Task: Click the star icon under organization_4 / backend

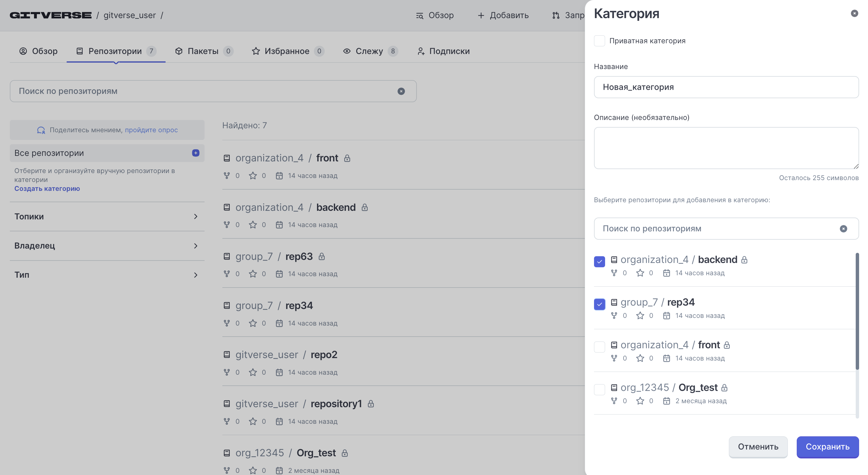Action: pos(253,225)
